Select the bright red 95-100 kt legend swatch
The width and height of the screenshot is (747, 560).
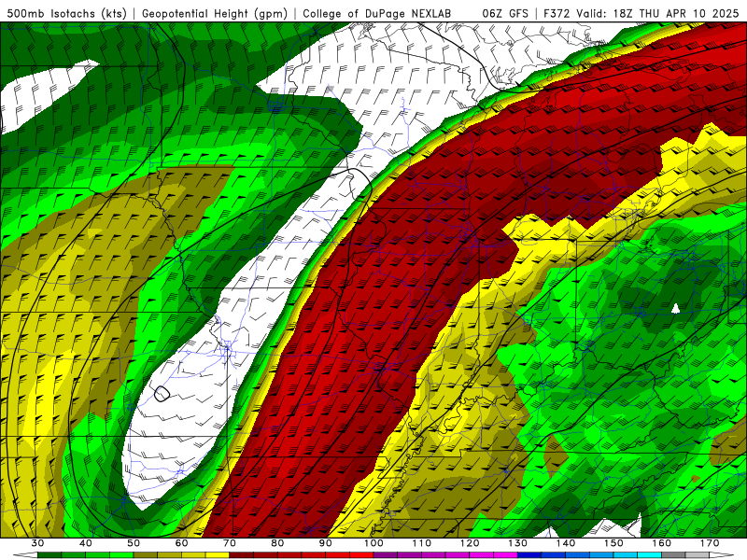361,555
